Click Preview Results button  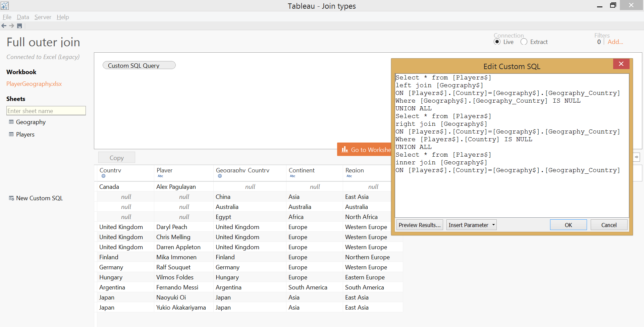[420, 225]
